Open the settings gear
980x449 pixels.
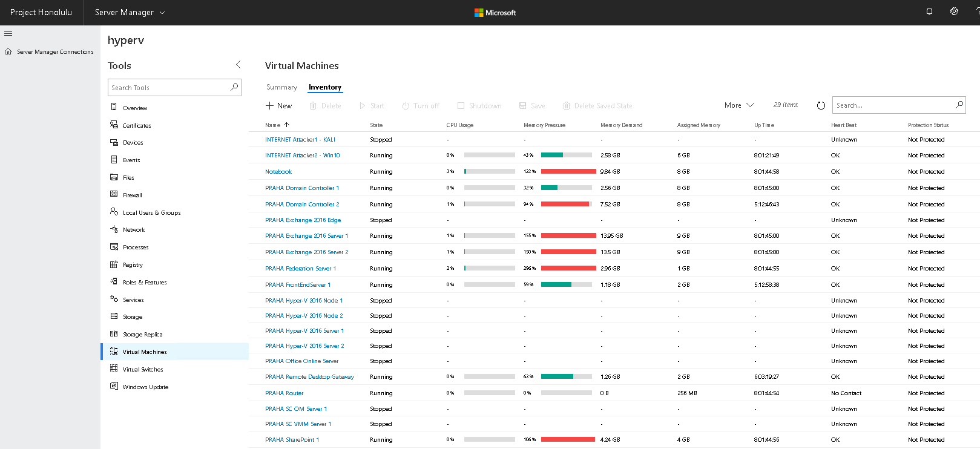954,11
